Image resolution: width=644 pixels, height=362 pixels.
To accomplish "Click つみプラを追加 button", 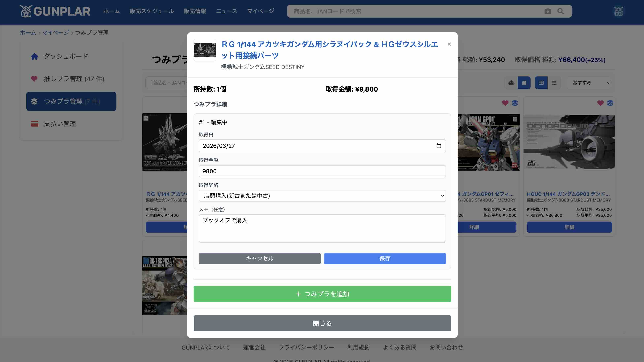I will point(322,294).
